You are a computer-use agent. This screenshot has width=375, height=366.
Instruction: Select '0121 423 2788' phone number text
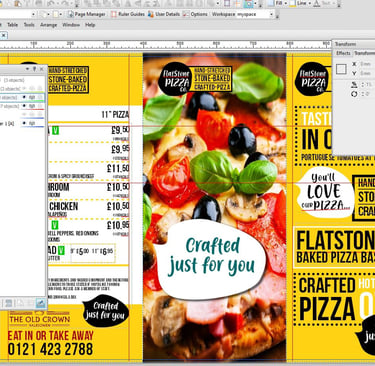pyautogui.click(x=50, y=349)
